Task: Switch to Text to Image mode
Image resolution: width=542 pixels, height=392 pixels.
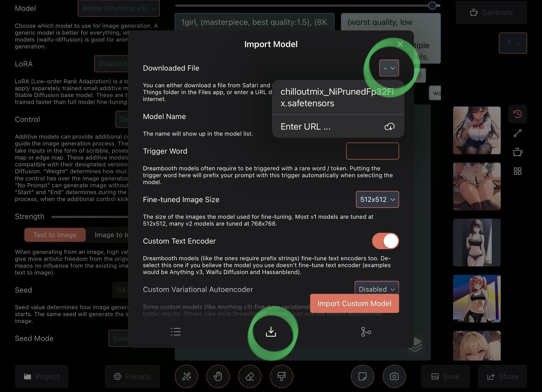Action: click(55, 235)
